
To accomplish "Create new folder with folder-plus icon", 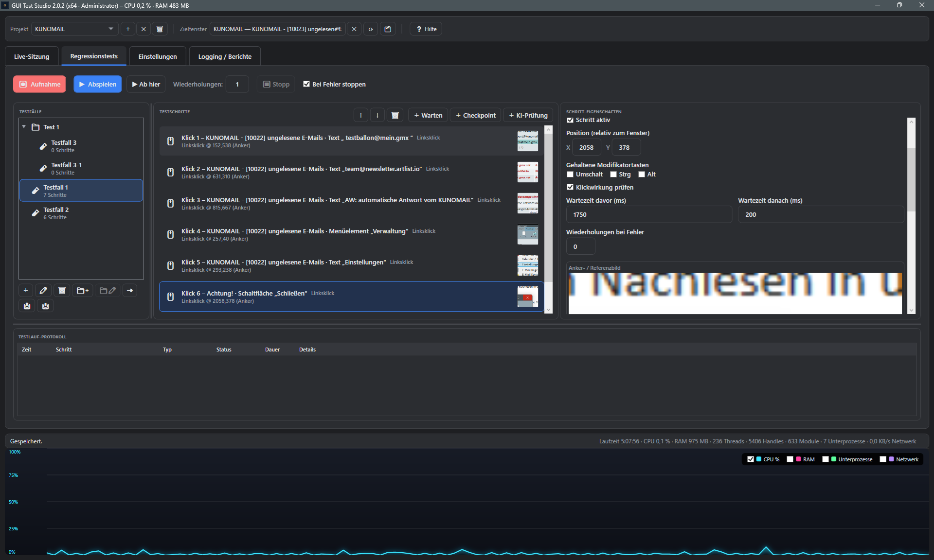I will point(83,290).
